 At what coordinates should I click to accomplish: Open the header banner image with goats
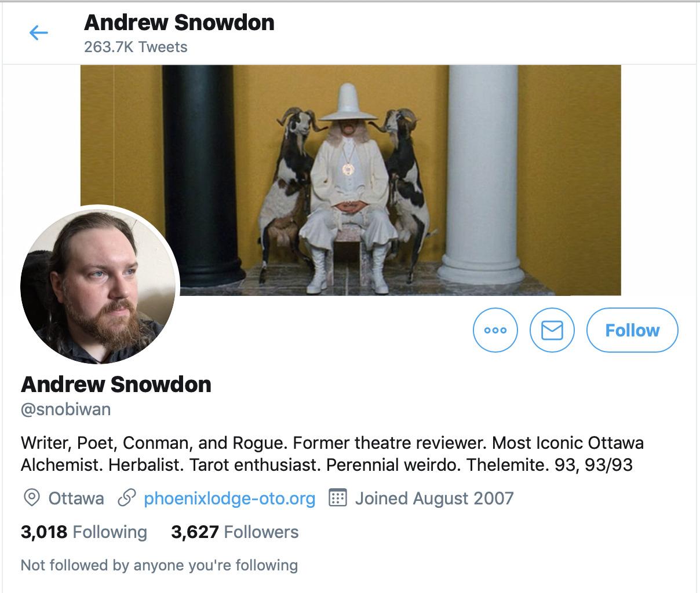(351, 180)
